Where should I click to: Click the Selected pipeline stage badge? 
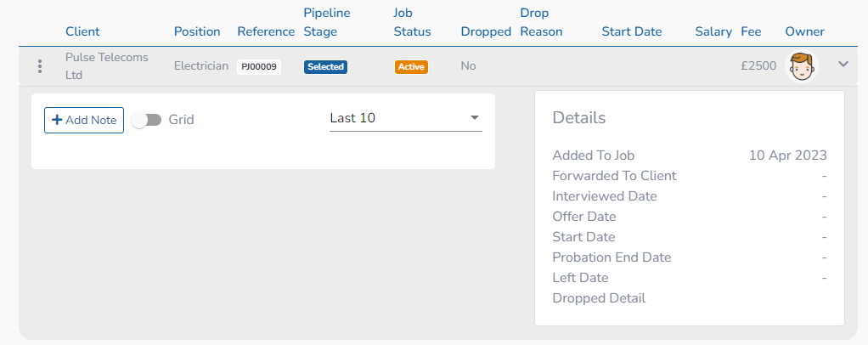pyautogui.click(x=325, y=66)
